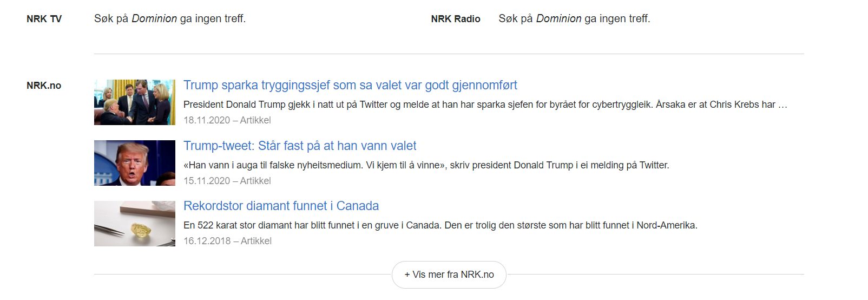The width and height of the screenshot is (868, 300).
Task: Open the Trump sparka tryggingssjef article headline
Action: coord(350,85)
